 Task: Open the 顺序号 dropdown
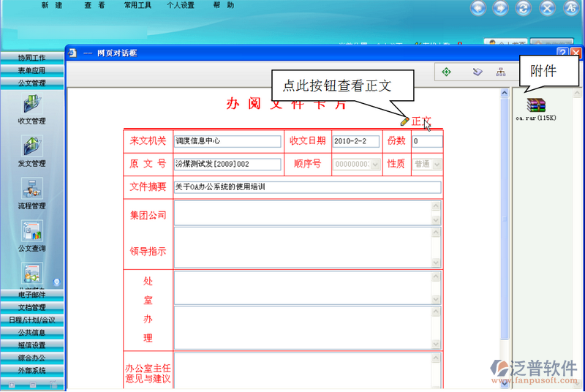(x=375, y=165)
